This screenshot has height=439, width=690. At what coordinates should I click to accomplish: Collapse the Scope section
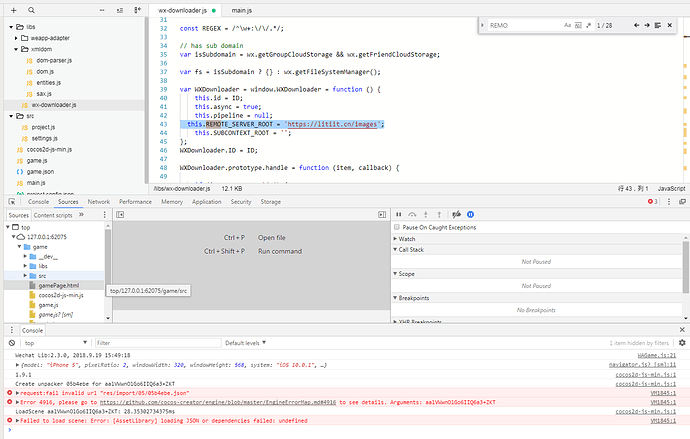pyautogui.click(x=395, y=274)
